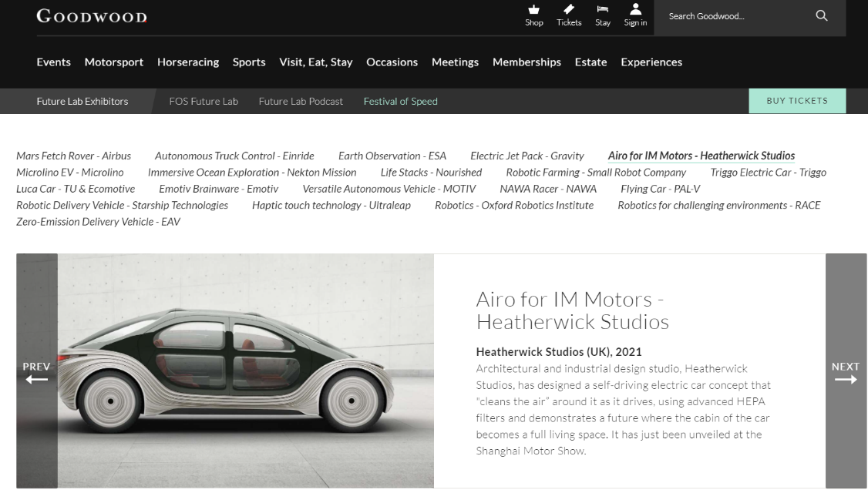Click the search magnifying glass icon
The height and width of the screenshot is (493, 868).
821,16
